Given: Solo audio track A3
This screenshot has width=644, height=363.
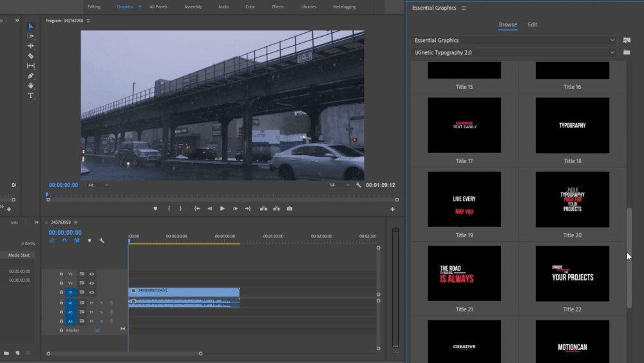Looking at the screenshot, I should tap(102, 321).
